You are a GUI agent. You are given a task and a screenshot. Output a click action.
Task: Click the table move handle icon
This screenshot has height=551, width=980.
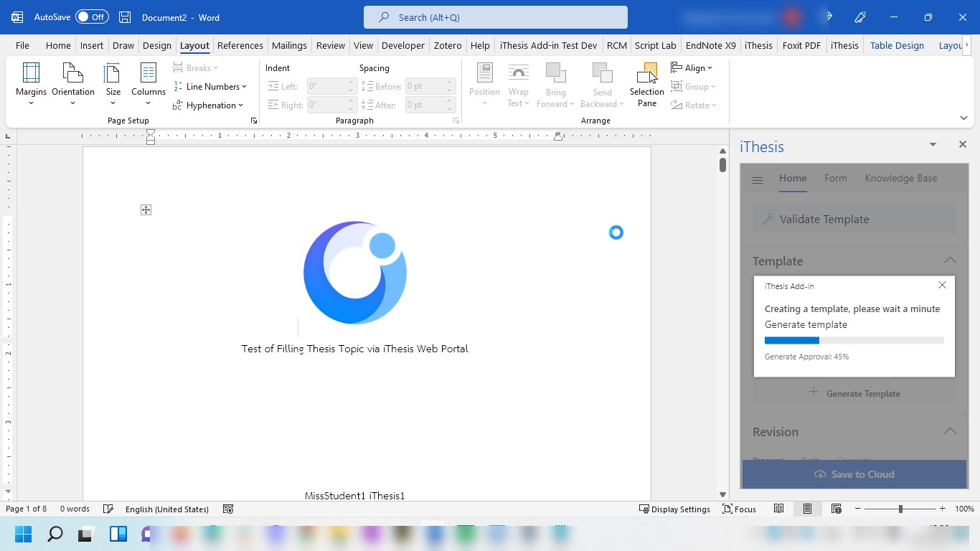146,209
